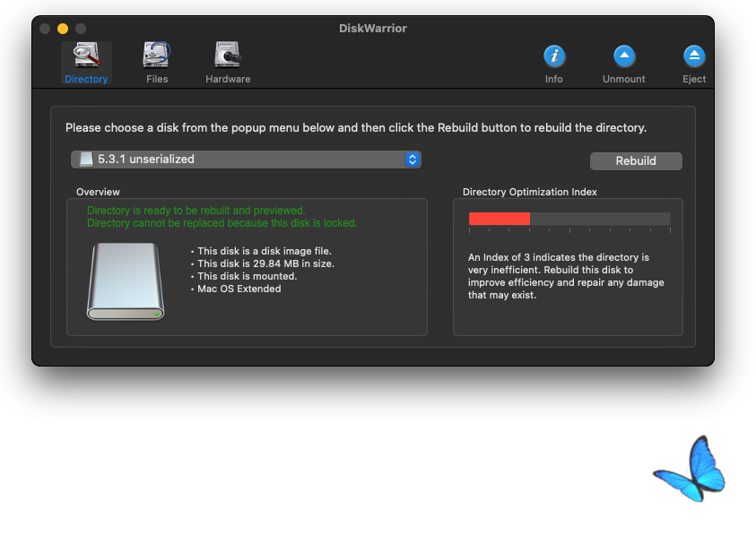
Task: Click the Directory Optimization Index label
Action: 529,192
